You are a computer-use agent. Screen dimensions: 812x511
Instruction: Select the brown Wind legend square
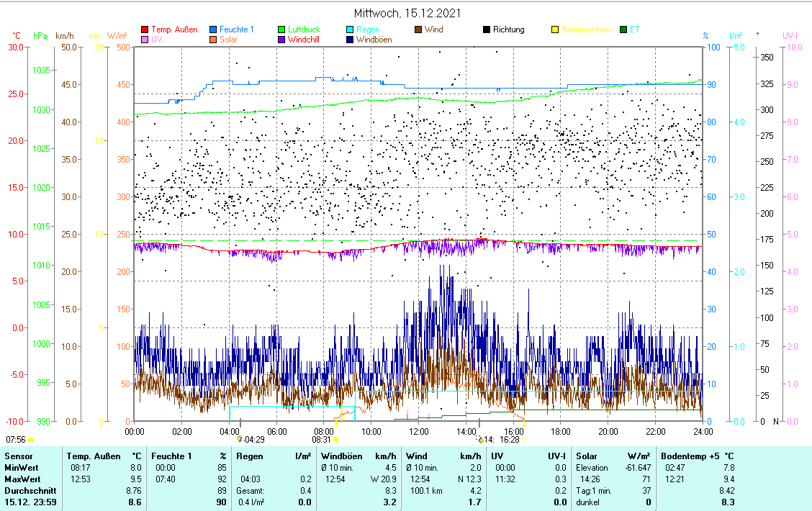pos(419,30)
